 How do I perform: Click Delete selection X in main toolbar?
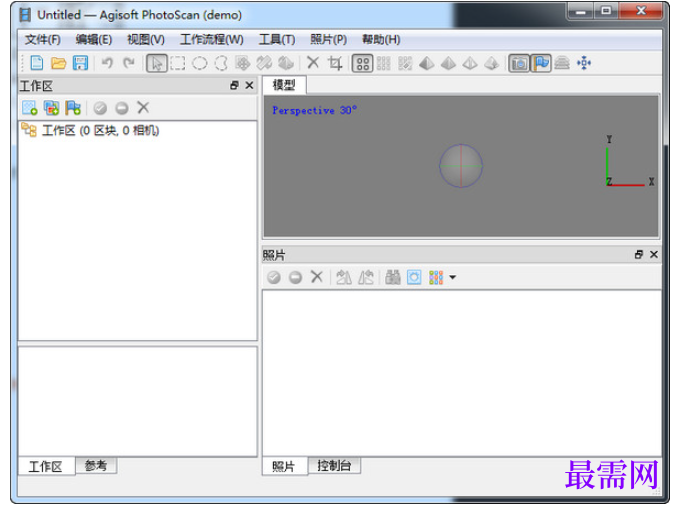pos(313,63)
